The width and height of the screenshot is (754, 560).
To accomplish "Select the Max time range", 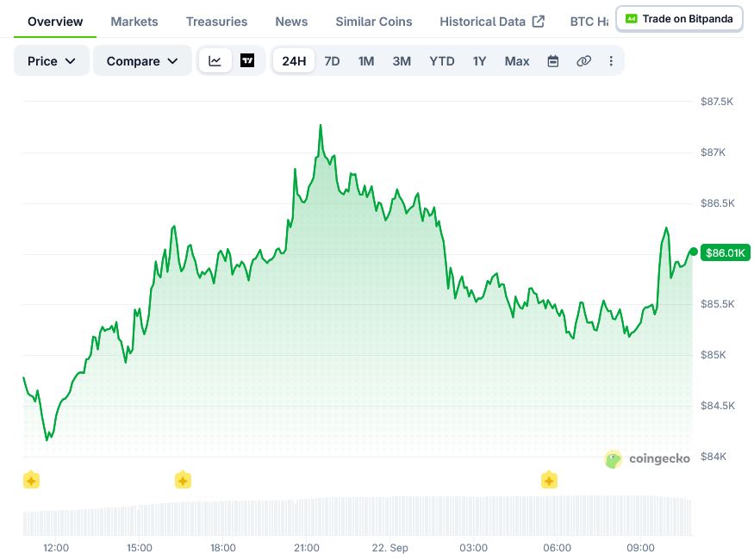I will point(517,61).
